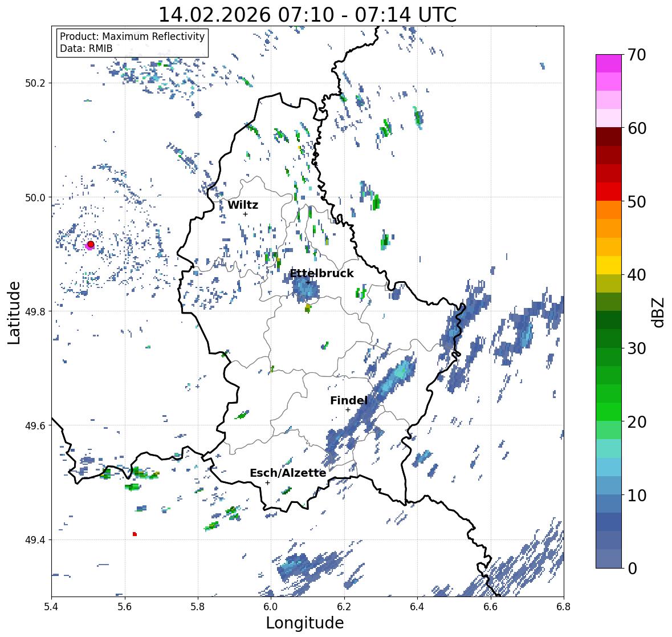Image resolution: width=672 pixels, height=637 pixels.
Task: Click the latitude tick label 49.4
Action: click(35, 540)
